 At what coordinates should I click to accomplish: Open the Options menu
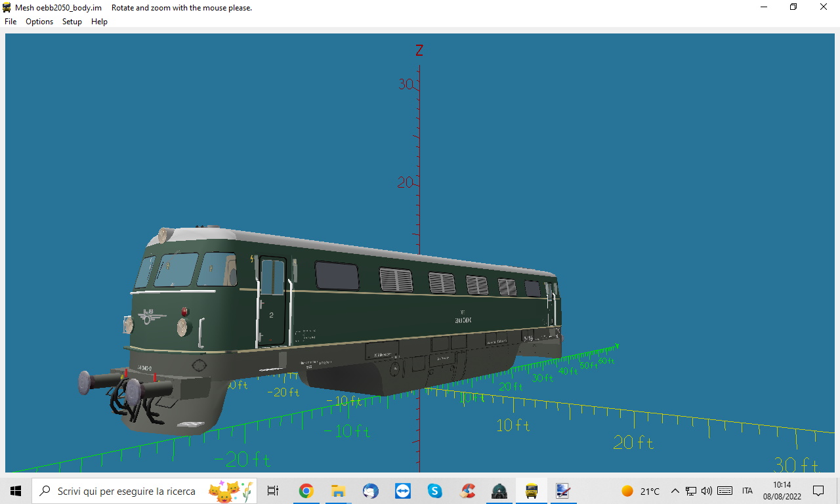click(x=39, y=22)
